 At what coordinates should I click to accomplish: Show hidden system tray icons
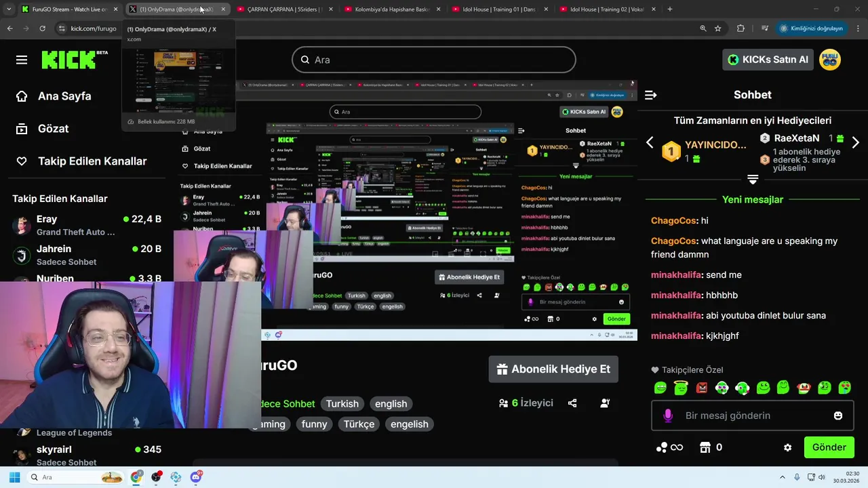tap(782, 477)
